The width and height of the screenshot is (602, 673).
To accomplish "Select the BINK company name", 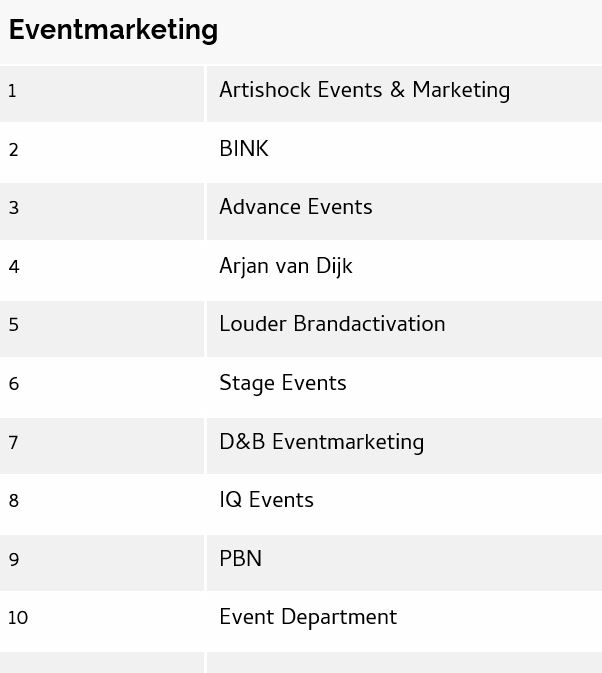I will click(244, 149).
